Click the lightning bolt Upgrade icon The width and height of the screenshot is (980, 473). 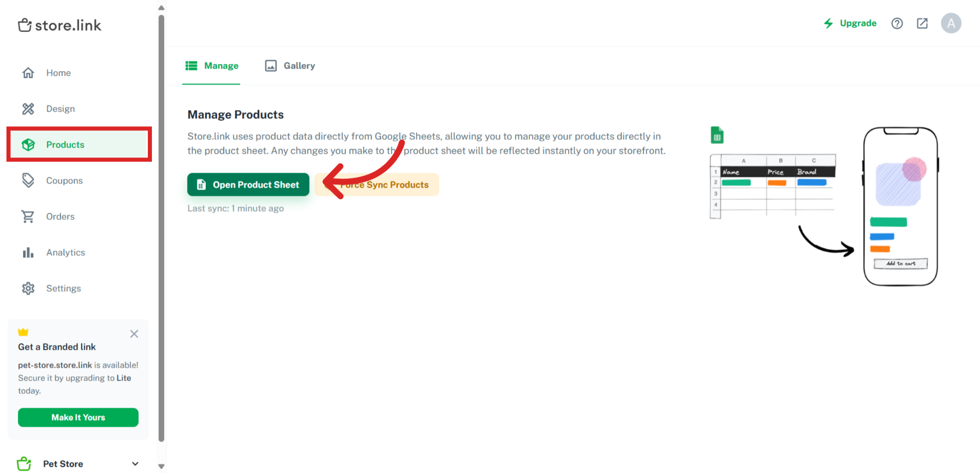point(829,23)
